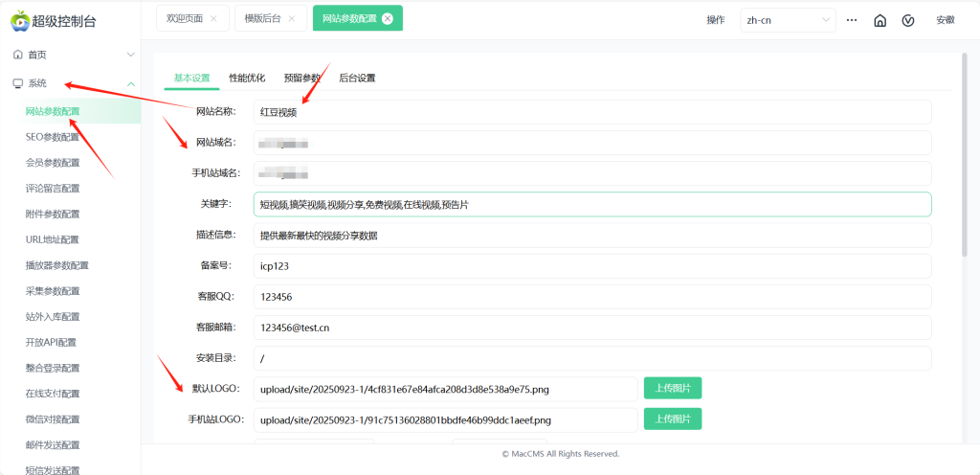Click the vertical scrollbar of settings panel
Screen dimensions: 980x475
965,154
